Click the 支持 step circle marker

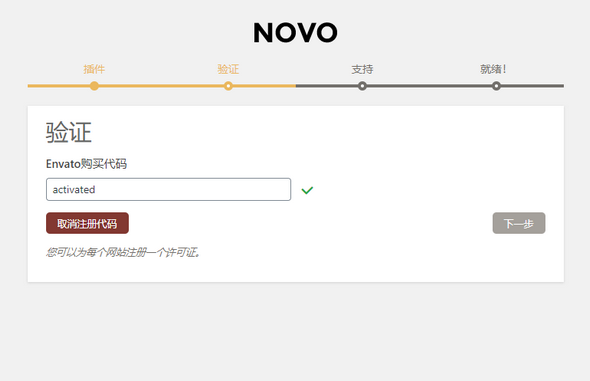(x=362, y=86)
